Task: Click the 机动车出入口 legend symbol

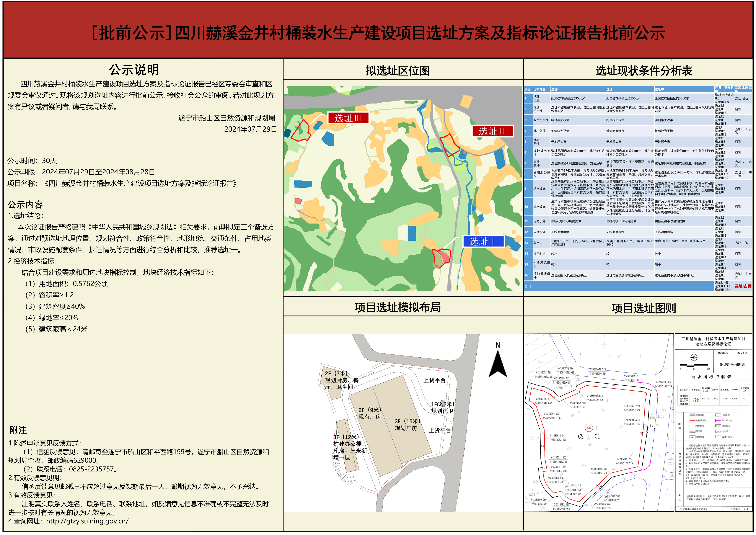Action: tap(718, 437)
